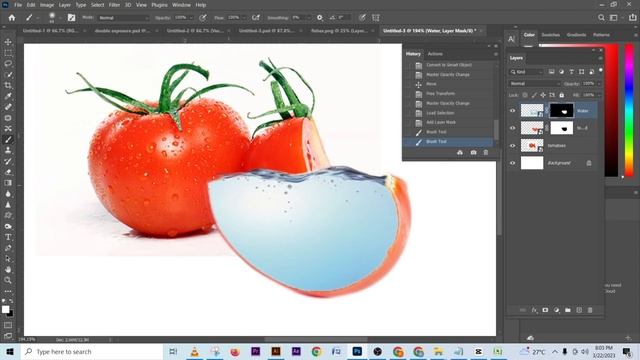Delete current state trash icon in History
The image size is (640, 360).
(x=486, y=152)
